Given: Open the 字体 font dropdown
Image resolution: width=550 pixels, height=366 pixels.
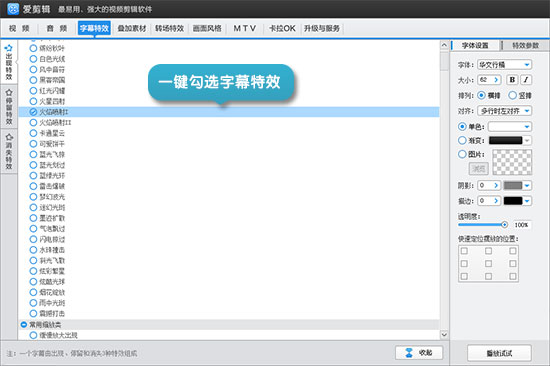Looking at the screenshot, I should click(x=505, y=65).
